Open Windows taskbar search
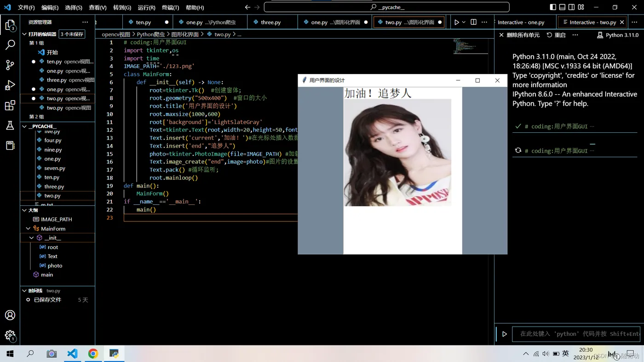This screenshot has width=644, height=362. click(30, 354)
